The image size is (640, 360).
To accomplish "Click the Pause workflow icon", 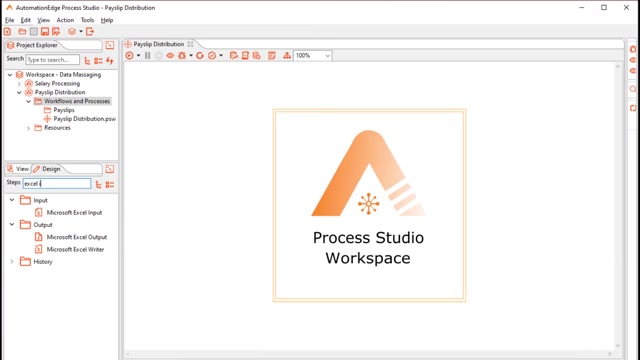I will 147,56.
